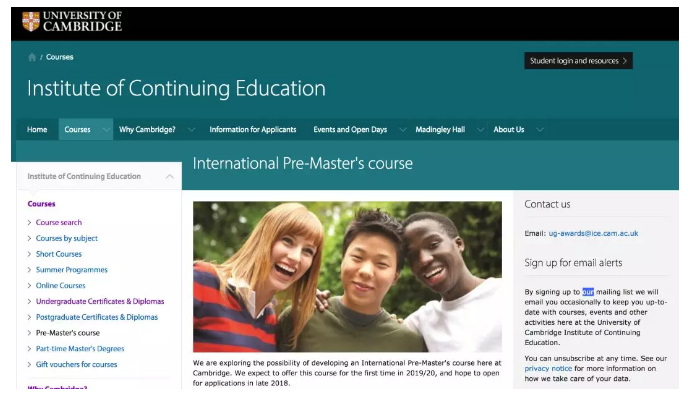Select Pre-Master's course sidebar item
The height and width of the screenshot is (398, 690).
point(68,333)
